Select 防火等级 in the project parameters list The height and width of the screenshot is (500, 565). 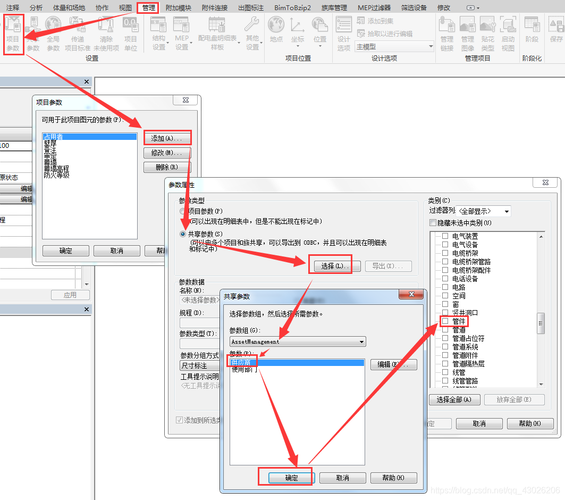(56, 175)
